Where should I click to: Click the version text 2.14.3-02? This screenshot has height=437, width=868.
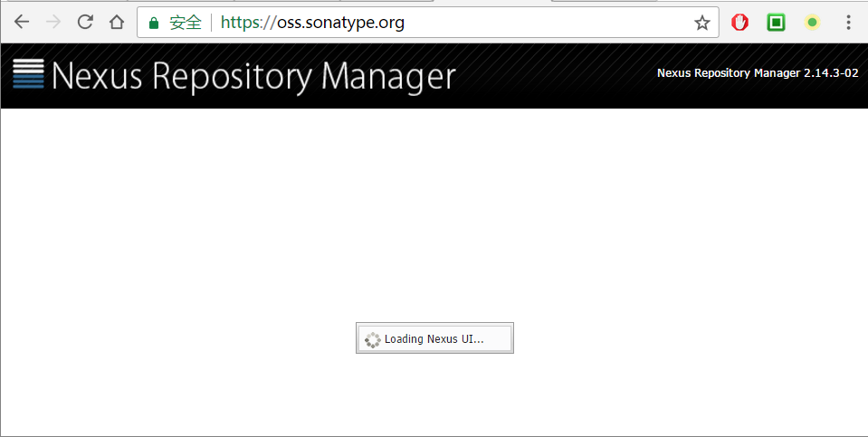pyautogui.click(x=831, y=73)
